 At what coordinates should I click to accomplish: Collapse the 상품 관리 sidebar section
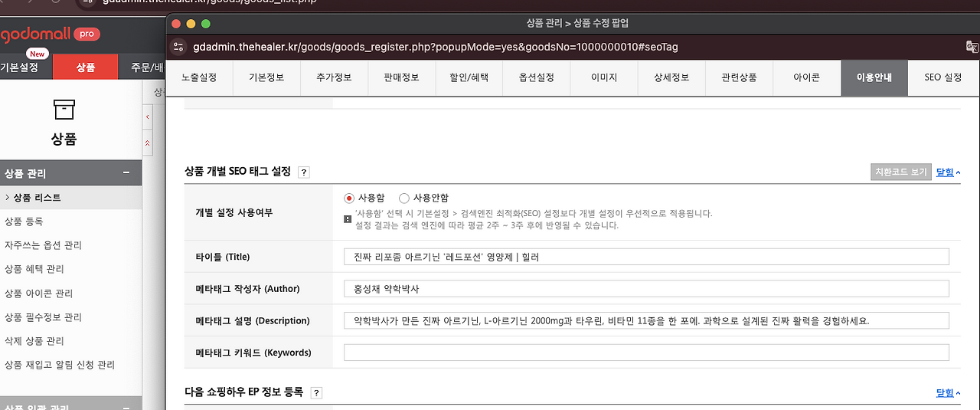tap(126, 173)
